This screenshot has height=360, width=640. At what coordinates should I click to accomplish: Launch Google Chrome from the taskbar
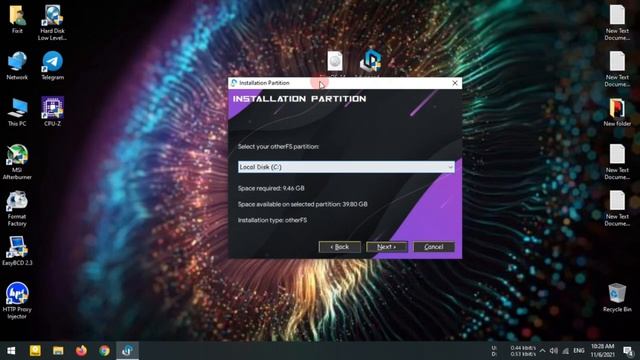(x=104, y=351)
